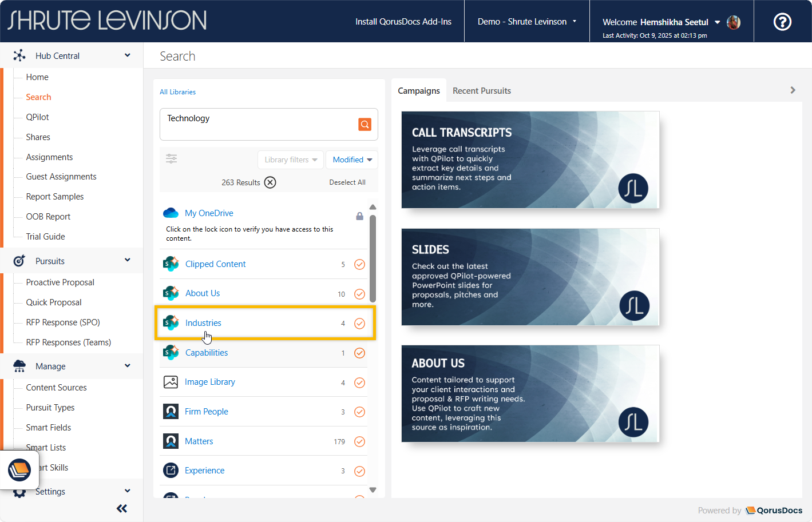Open the Library filters dropdown
This screenshot has height=522, width=812.
point(291,160)
